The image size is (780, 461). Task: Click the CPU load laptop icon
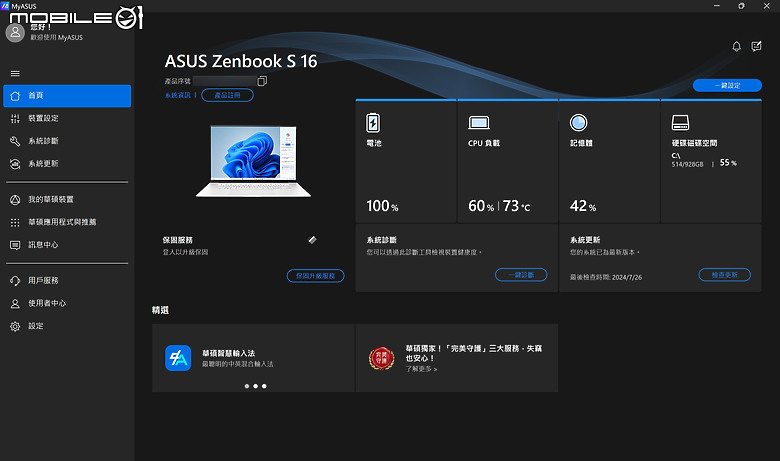click(x=479, y=122)
